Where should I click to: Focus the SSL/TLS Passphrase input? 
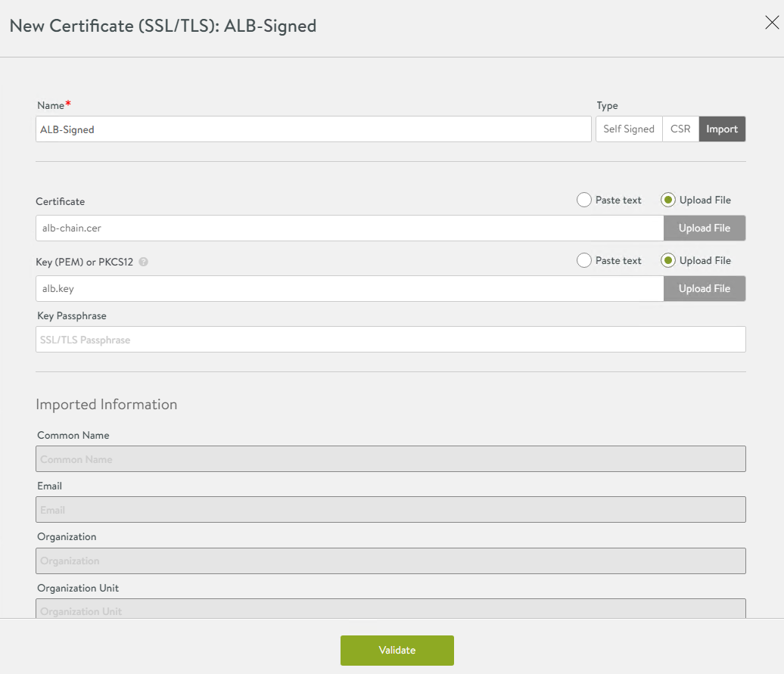(x=390, y=340)
